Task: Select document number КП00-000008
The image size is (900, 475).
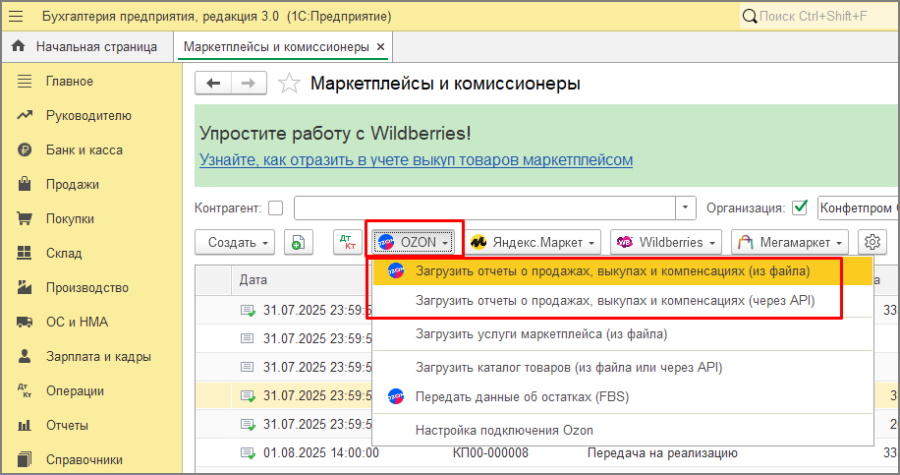Action: [x=490, y=453]
